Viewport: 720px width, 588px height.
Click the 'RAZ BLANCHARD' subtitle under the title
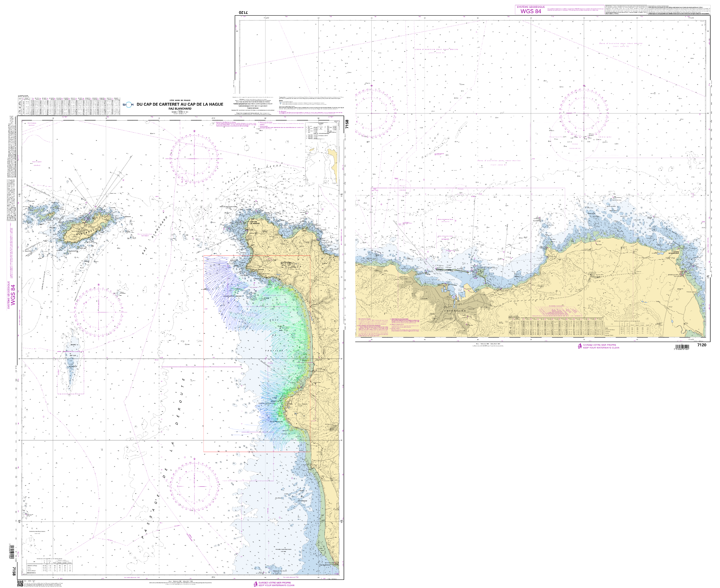(180, 109)
